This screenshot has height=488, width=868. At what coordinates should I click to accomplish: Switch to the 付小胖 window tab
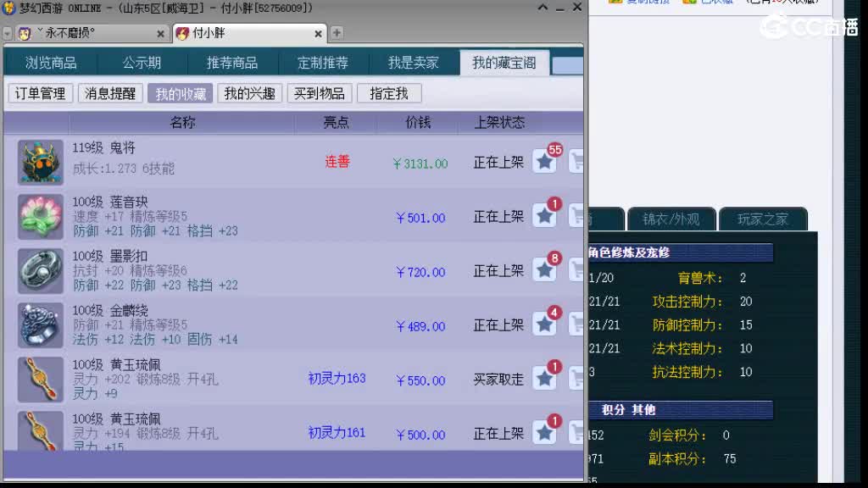click(249, 33)
